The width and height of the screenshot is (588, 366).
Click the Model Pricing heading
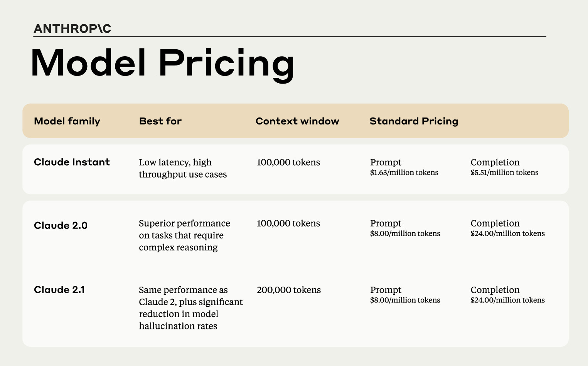pos(162,64)
